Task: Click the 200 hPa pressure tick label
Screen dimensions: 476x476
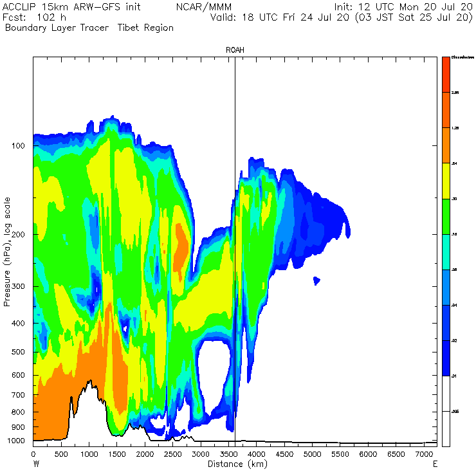Action: [18, 234]
